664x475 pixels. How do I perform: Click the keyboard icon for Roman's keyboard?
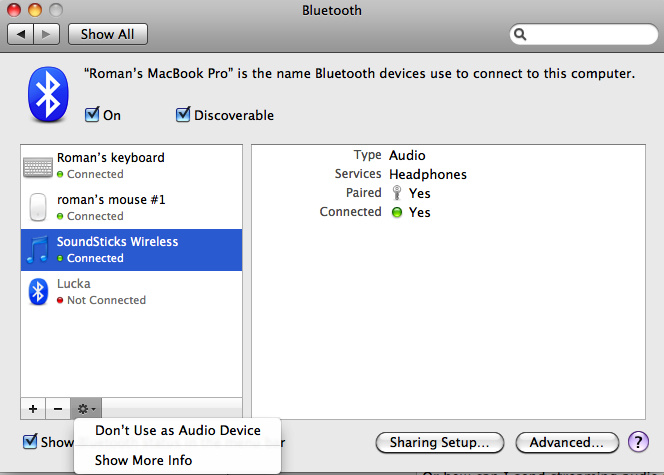38,166
